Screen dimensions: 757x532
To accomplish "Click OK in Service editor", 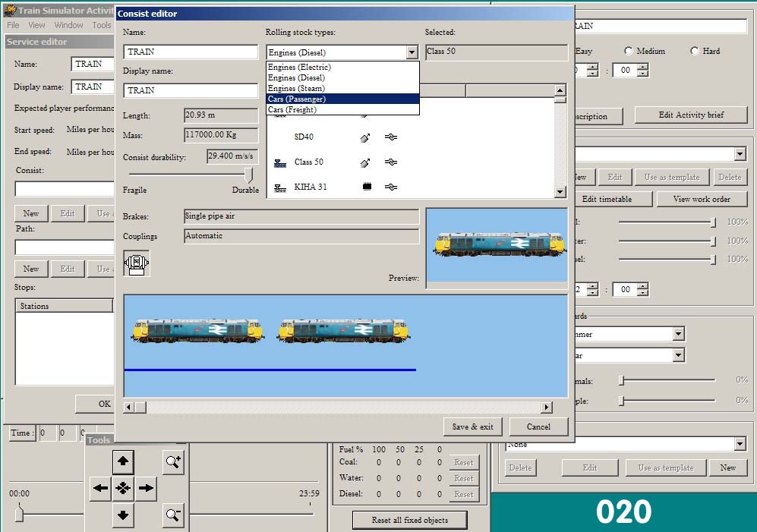I will (x=95, y=404).
